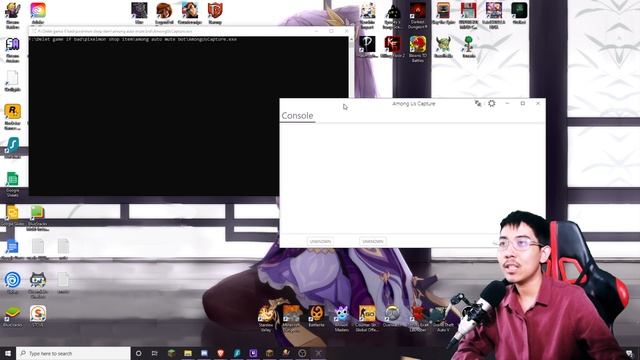
Task: Open Adobe Creative Cloud desktop shortcut
Action: tap(38, 14)
